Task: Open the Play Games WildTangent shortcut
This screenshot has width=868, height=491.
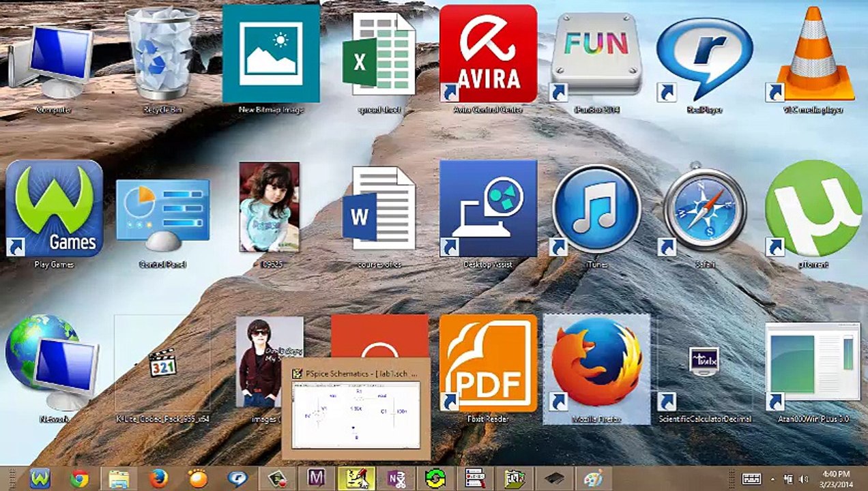Action: point(54,214)
